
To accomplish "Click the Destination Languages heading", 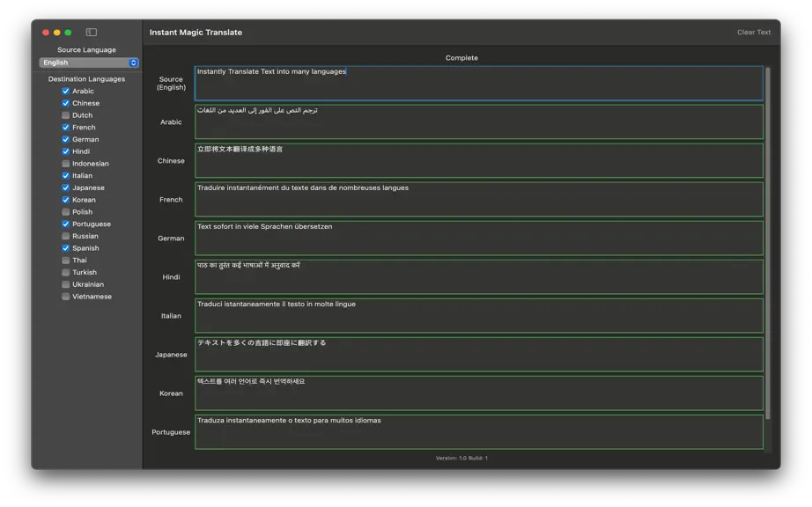I will pyautogui.click(x=86, y=79).
